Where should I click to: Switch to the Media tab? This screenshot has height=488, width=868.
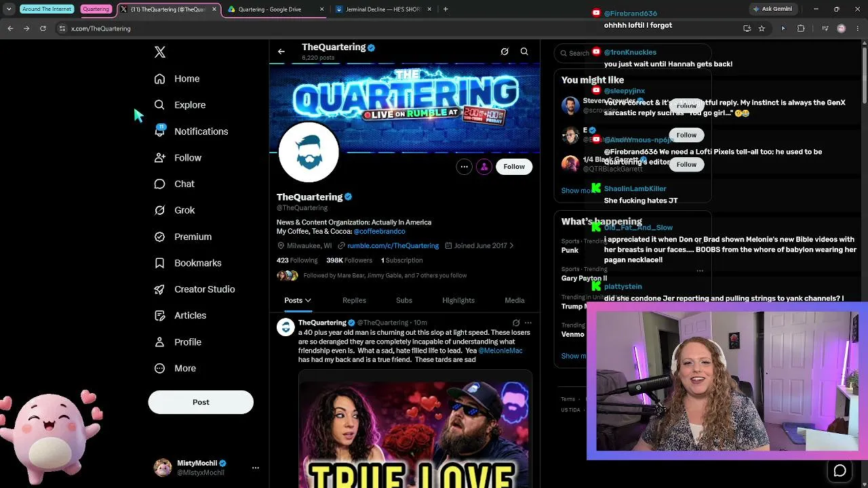(515, 300)
